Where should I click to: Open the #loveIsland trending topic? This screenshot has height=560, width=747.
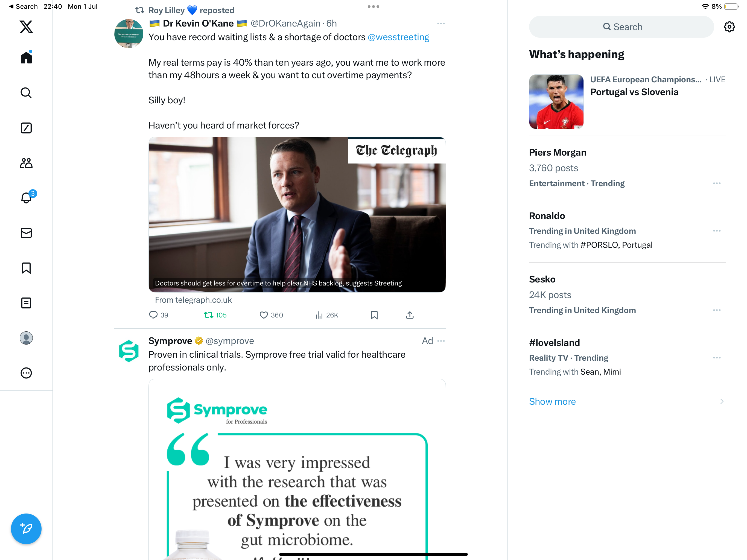[554, 343]
